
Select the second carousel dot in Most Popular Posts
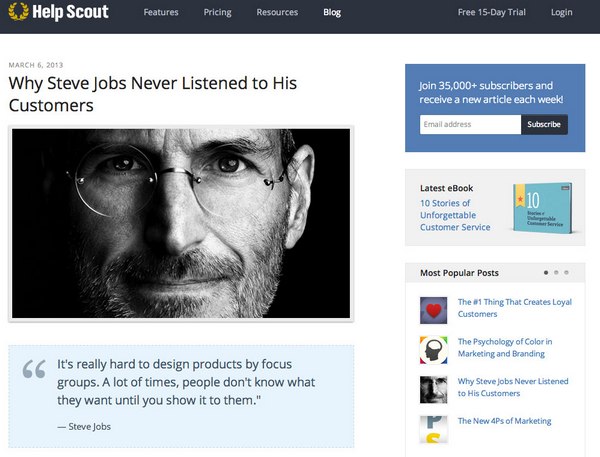[x=556, y=273]
